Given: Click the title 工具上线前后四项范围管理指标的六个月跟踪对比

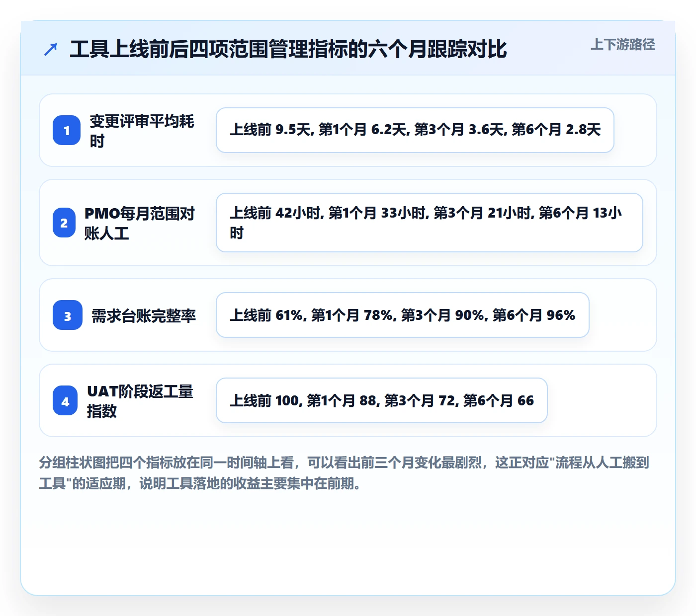Looking at the screenshot, I should tap(288, 49).
